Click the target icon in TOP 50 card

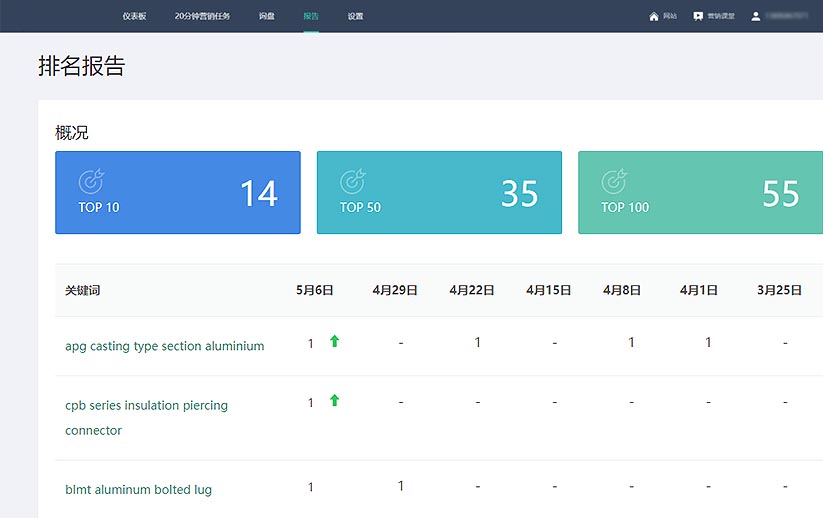click(x=353, y=182)
